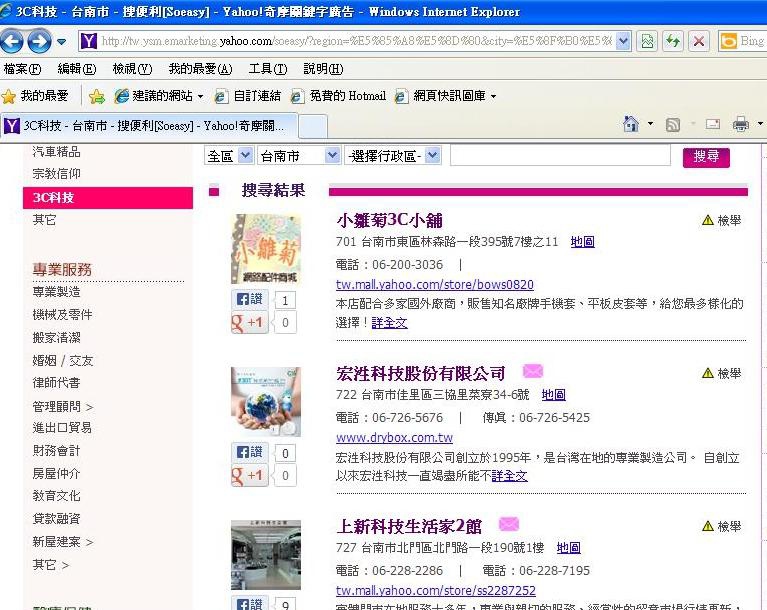Click the mail envelope icon beside 宏洸科技
Image resolution: width=767 pixels, height=610 pixels.
533,371
